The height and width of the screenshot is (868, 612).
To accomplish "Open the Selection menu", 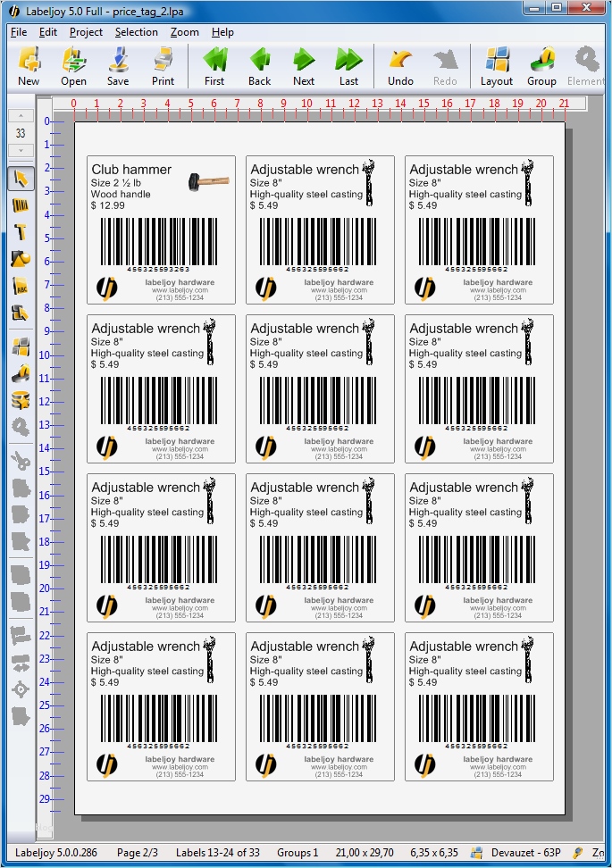I will click(x=136, y=32).
